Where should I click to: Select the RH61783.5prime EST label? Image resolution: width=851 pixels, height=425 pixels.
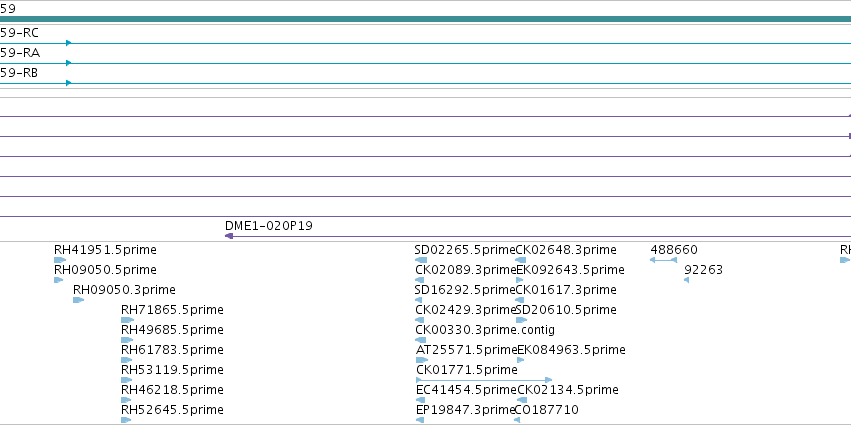(172, 350)
